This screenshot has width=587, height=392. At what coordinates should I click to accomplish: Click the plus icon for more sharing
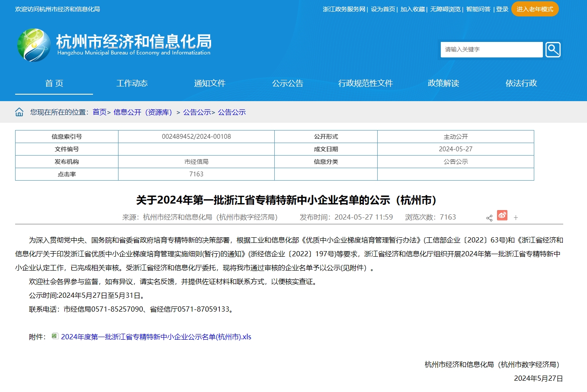click(x=516, y=218)
